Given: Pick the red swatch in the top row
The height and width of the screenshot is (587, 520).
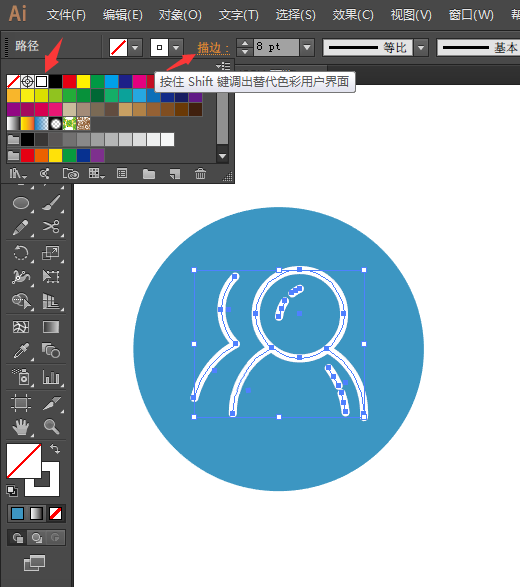Looking at the screenshot, I should pos(69,81).
